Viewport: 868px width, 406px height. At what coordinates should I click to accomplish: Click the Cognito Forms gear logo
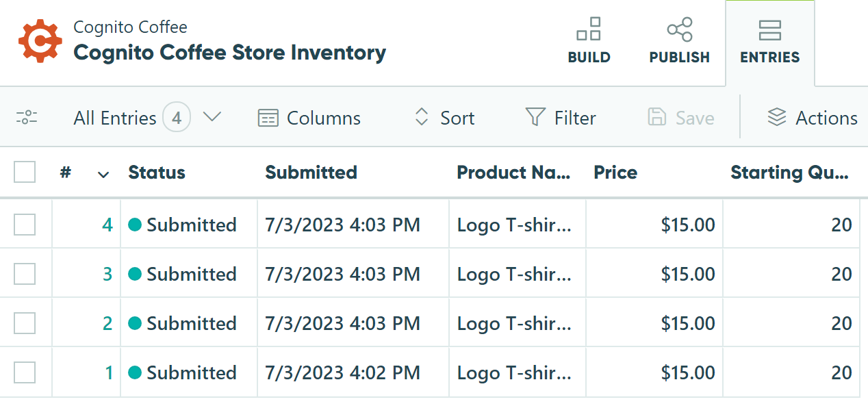tap(40, 41)
